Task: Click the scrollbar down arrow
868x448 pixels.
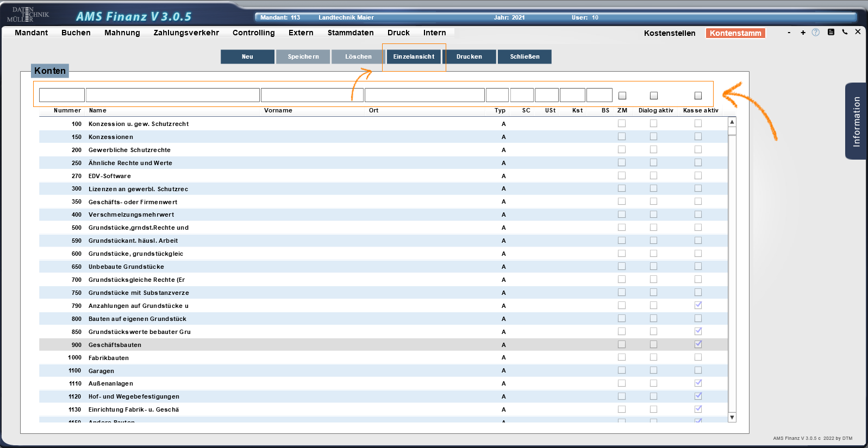Action: [732, 418]
